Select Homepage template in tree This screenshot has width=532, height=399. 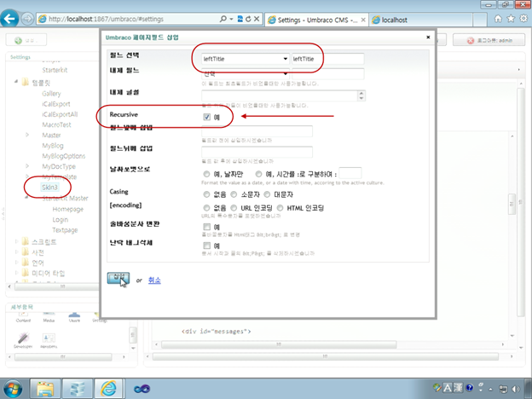click(67, 210)
